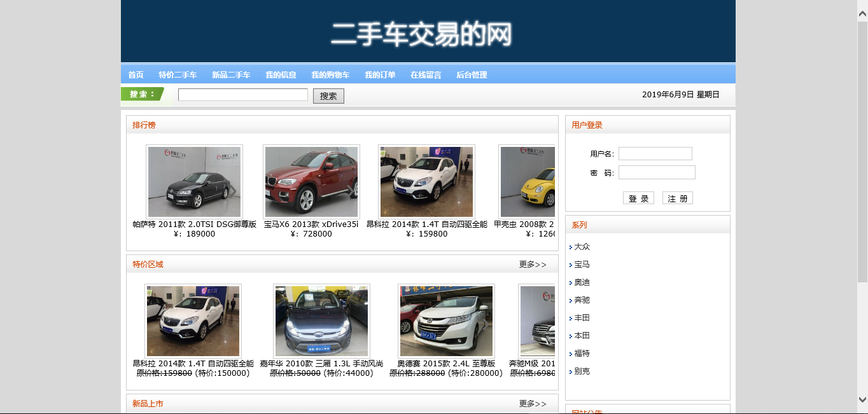Choose the 本田 series link
Image resolution: width=868 pixels, height=414 pixels.
point(582,336)
